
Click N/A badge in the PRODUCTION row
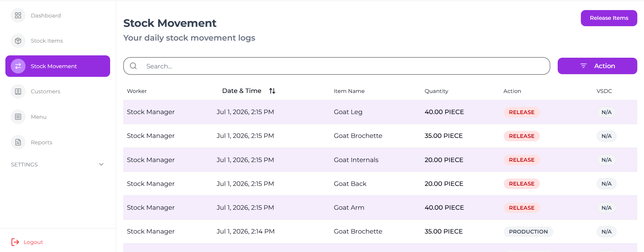(x=606, y=232)
